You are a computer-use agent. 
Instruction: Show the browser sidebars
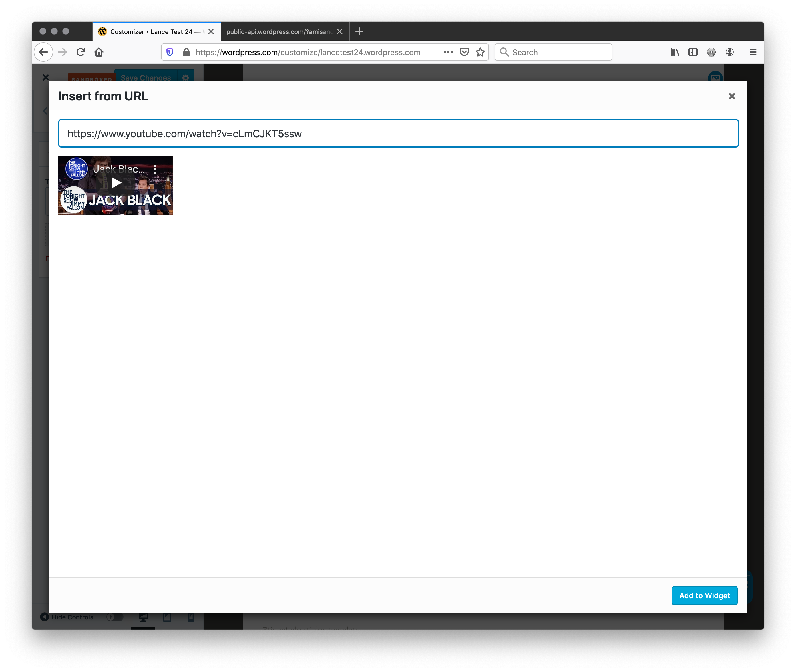(x=693, y=52)
